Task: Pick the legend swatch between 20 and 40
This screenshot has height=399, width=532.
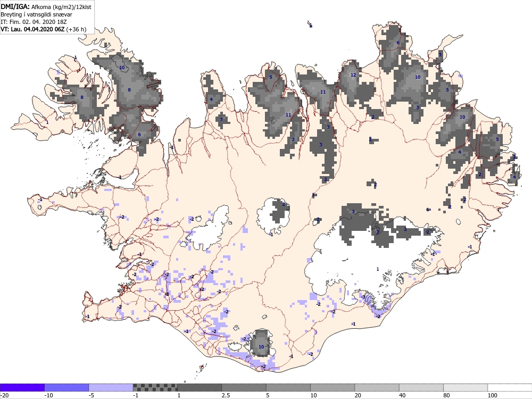Action: click(377, 387)
